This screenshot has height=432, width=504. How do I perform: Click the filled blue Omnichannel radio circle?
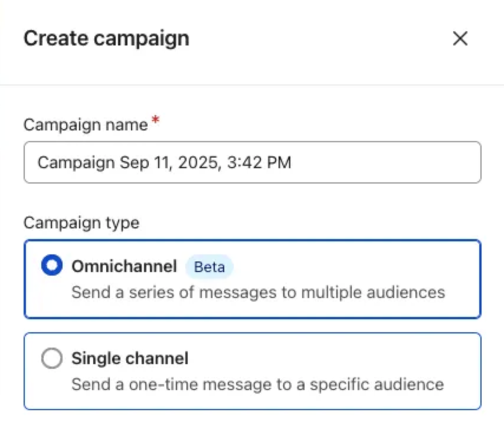coord(52,266)
